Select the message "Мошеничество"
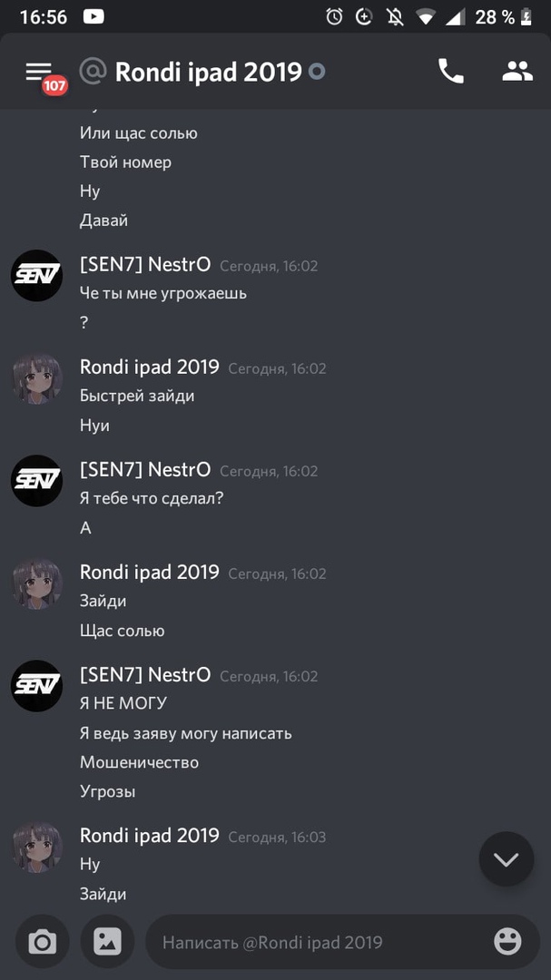The height and width of the screenshot is (980, 551). tap(140, 762)
